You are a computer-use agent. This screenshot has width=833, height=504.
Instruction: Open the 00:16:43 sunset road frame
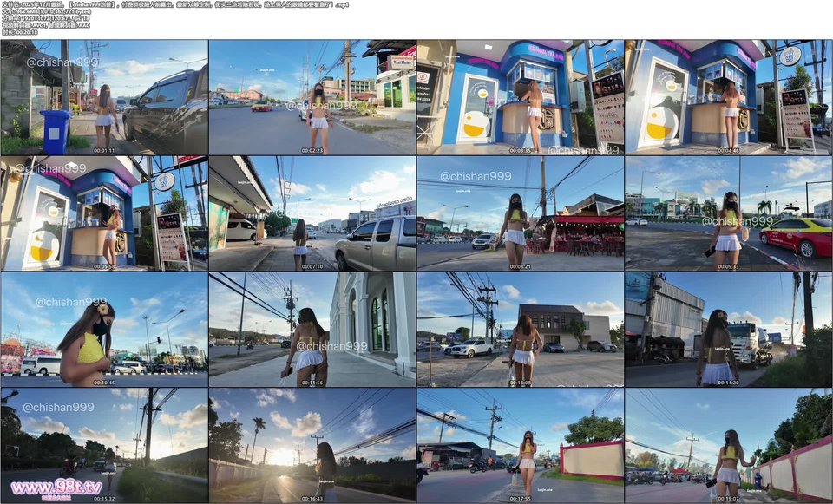pyautogui.click(x=312, y=445)
